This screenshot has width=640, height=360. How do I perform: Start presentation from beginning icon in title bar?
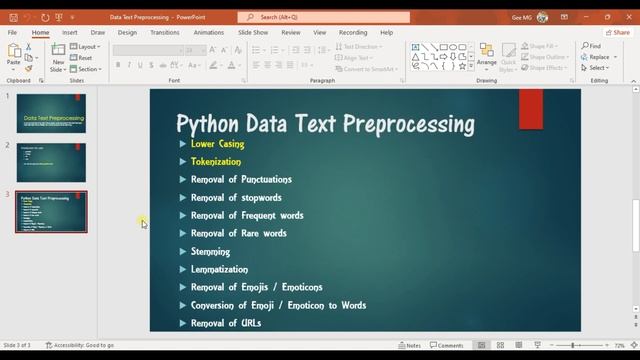[x=59, y=18]
